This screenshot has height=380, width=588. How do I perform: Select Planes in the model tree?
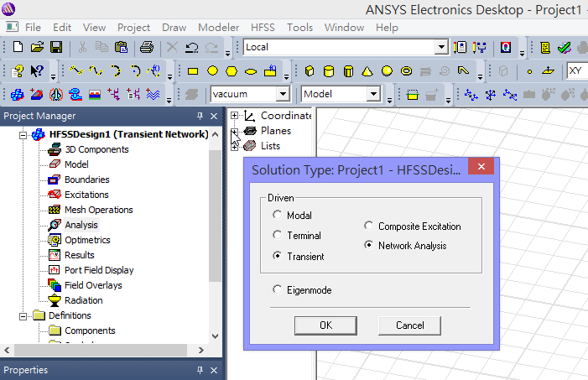coord(276,131)
